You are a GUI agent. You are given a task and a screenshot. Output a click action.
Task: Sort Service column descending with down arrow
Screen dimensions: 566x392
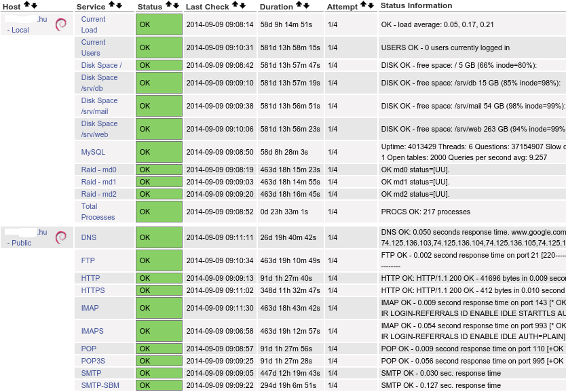pyautogui.click(x=119, y=5)
